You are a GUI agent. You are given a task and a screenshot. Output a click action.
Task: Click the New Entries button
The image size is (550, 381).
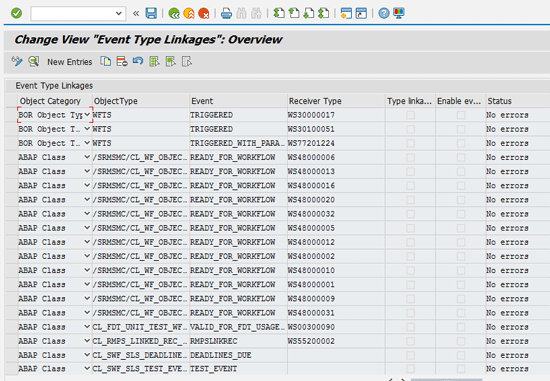(x=69, y=62)
